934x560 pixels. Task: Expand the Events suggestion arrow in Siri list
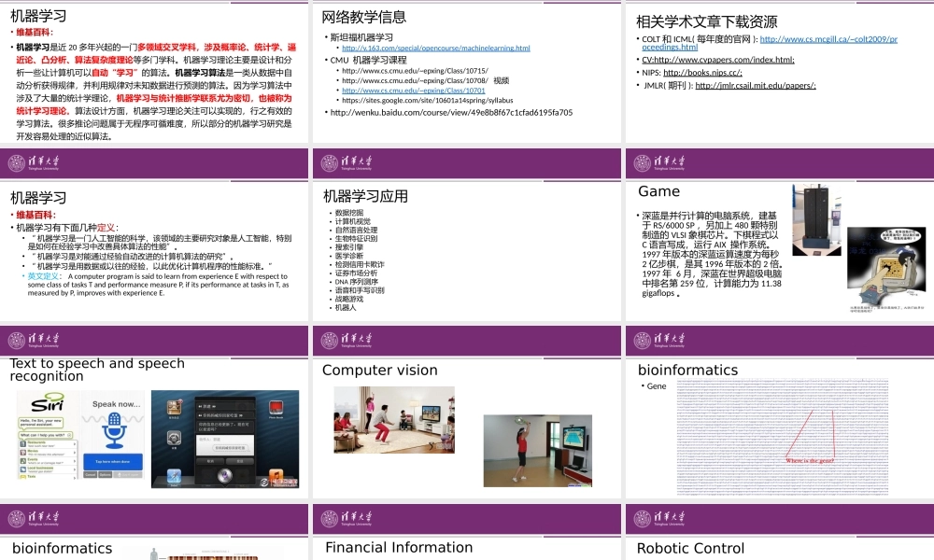[x=74, y=459]
